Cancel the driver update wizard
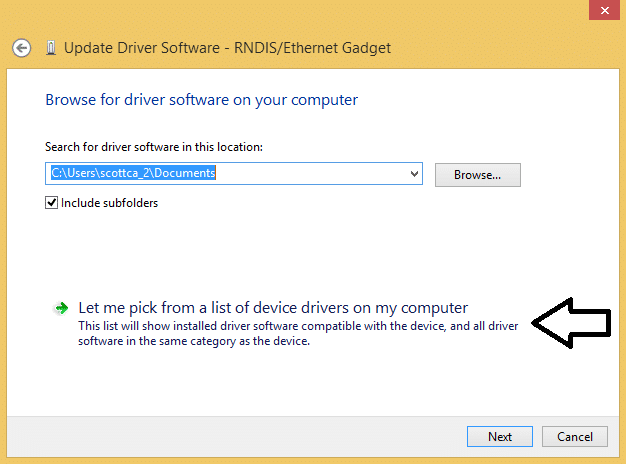Viewport: 626px width, 464px height. [575, 436]
